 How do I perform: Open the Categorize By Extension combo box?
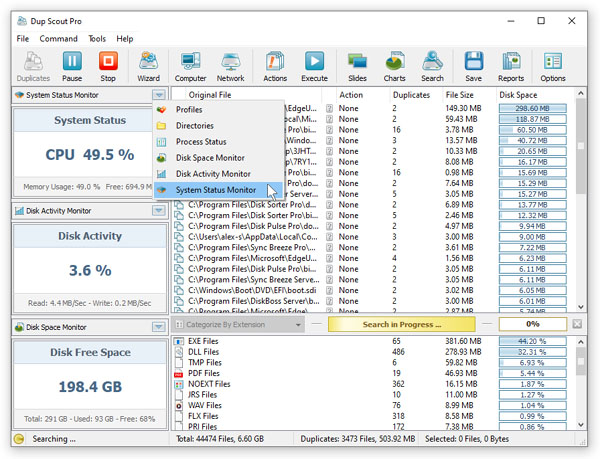238,325
